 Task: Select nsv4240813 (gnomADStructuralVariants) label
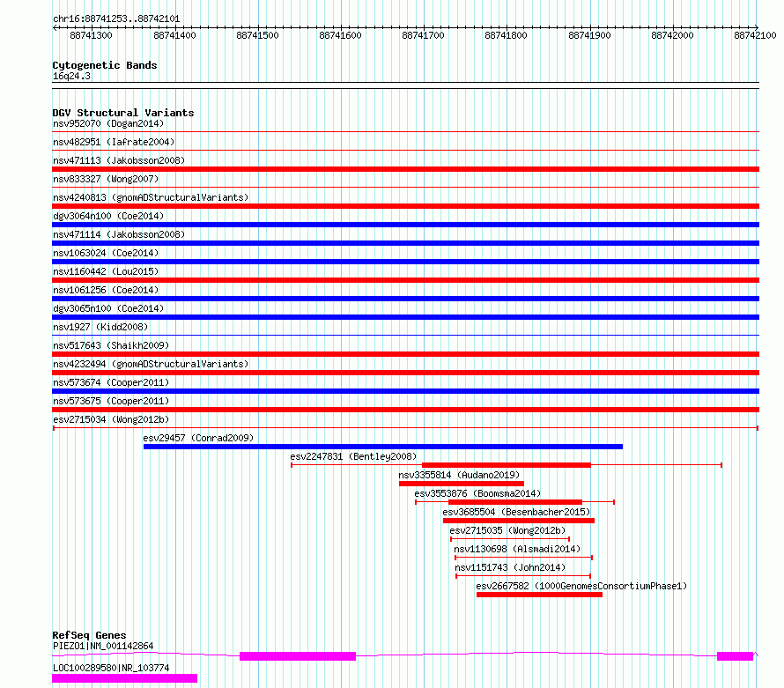pos(151,197)
